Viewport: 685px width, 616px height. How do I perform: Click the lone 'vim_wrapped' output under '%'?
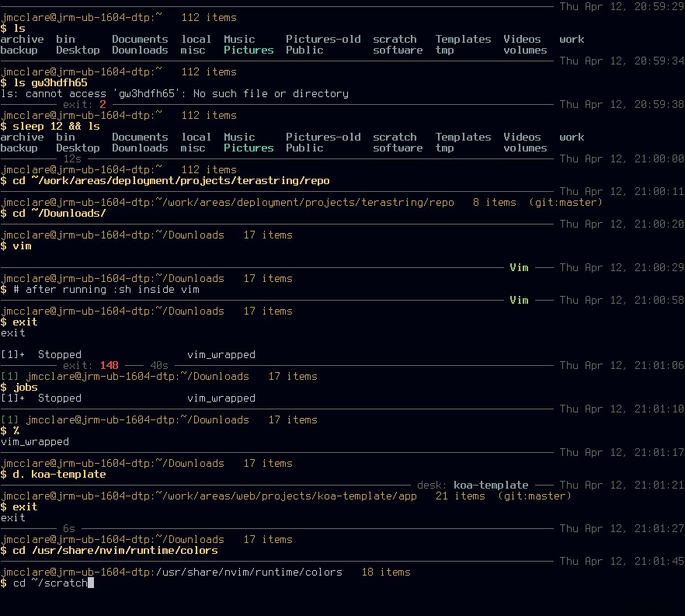[x=34, y=442]
